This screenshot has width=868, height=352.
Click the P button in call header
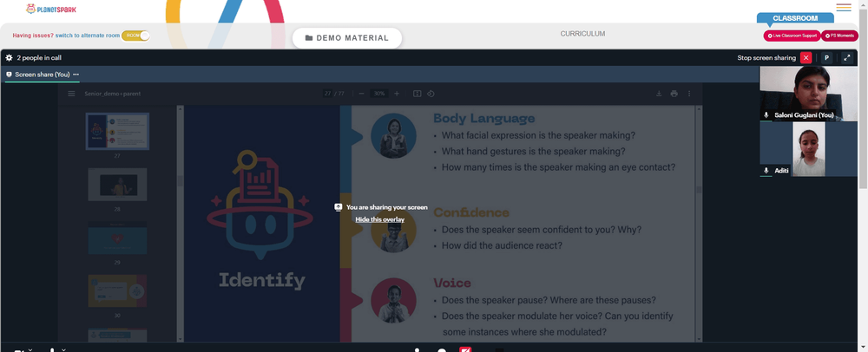(x=826, y=57)
